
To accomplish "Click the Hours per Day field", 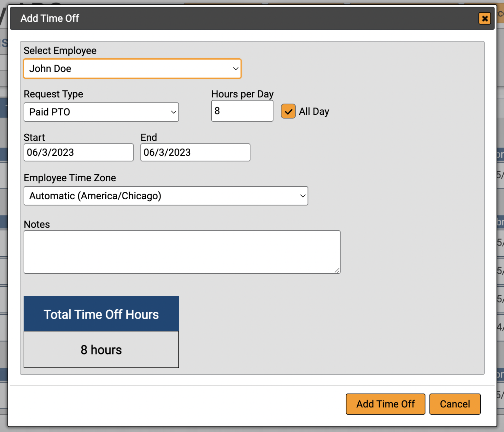I will (242, 111).
